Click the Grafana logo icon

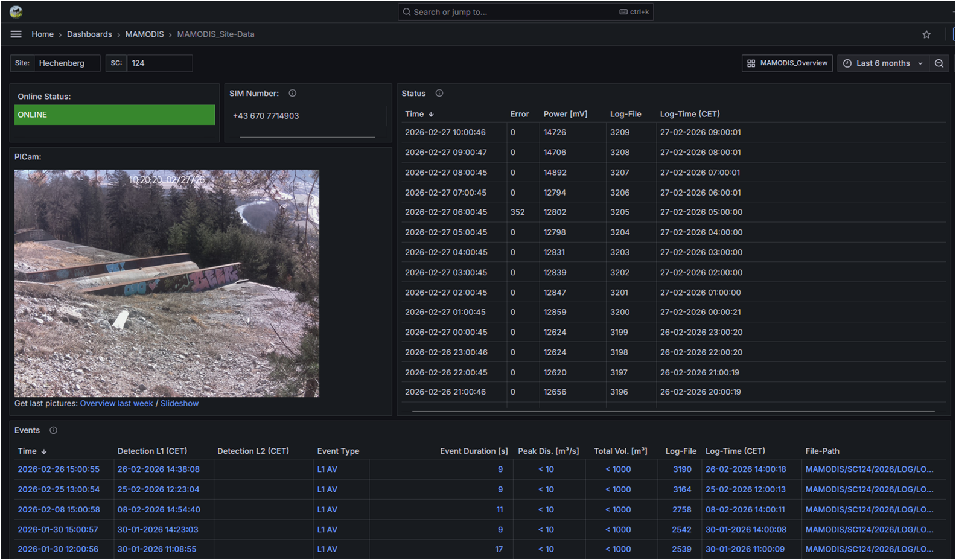[16, 11]
